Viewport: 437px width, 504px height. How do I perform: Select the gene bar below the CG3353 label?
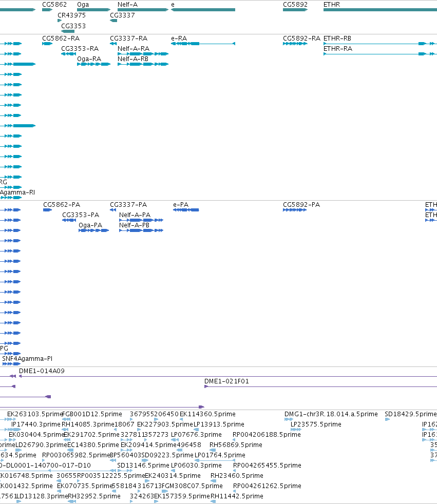tap(68, 31)
